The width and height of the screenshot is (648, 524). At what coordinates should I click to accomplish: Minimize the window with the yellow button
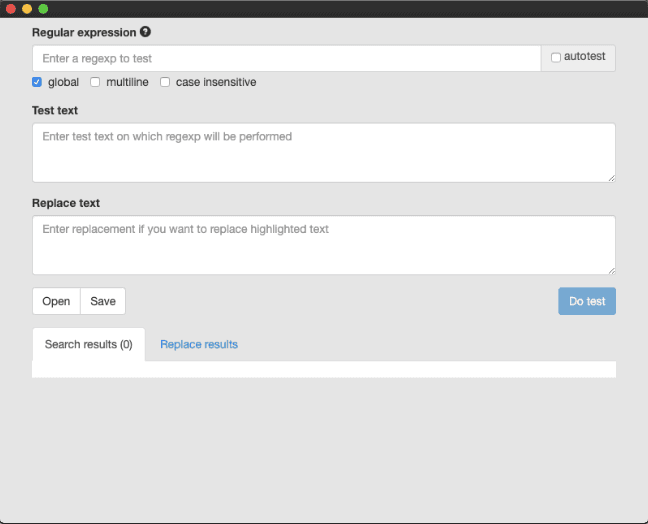27,8
